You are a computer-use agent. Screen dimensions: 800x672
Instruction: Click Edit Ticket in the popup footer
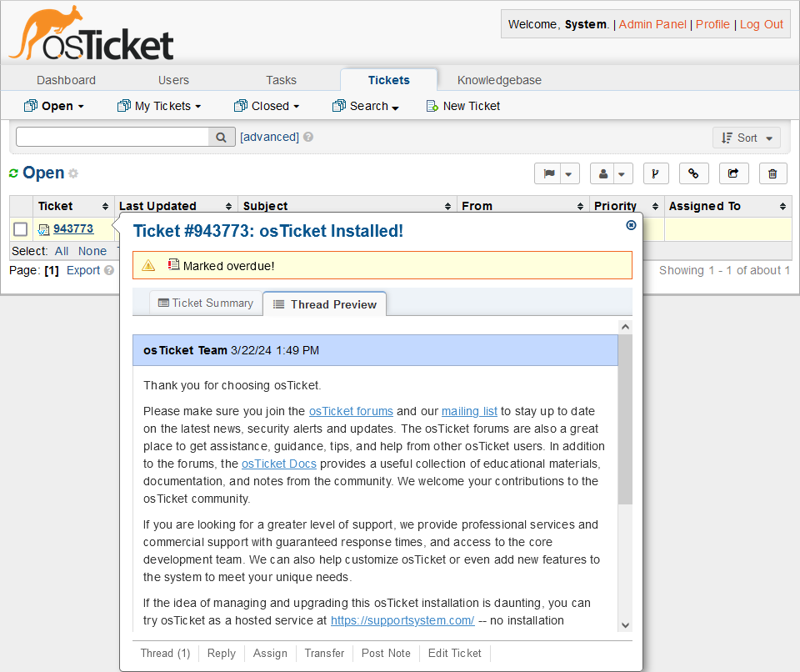pyautogui.click(x=455, y=653)
